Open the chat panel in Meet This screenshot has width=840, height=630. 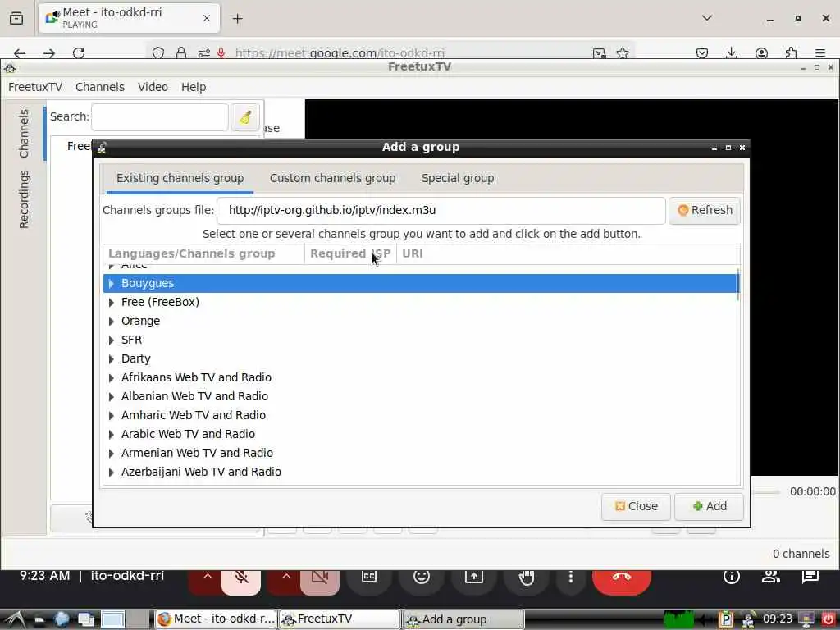[x=810, y=577]
